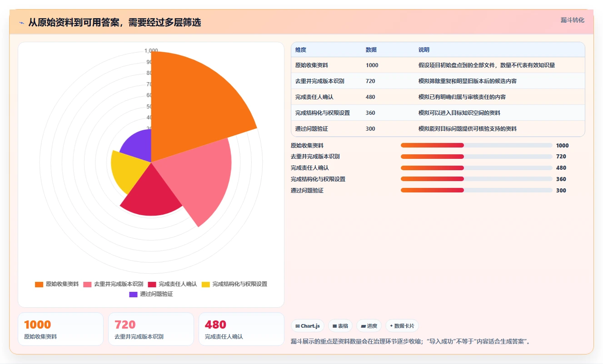603x364 pixels.
Task: Click the 1000 value beside the progress bar
Action: click(563, 146)
